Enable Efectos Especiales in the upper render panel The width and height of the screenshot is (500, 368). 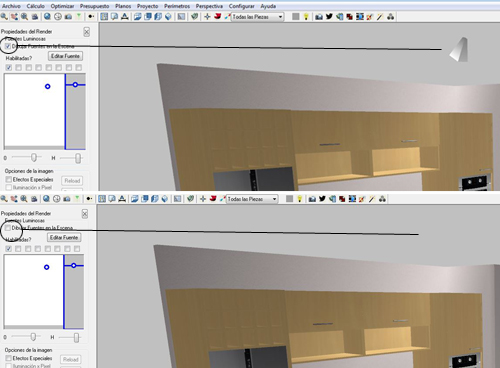pyautogui.click(x=9, y=179)
